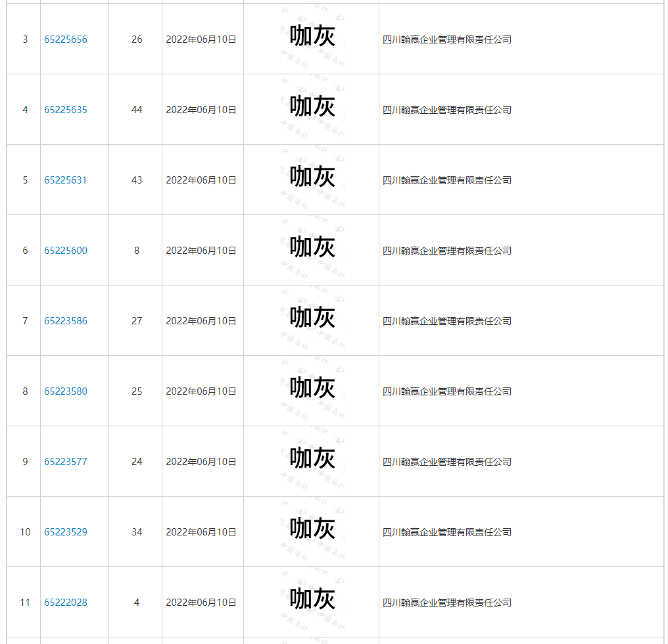This screenshot has height=644, width=668.
Task: Click class number 34 in row 10
Action: (x=137, y=532)
